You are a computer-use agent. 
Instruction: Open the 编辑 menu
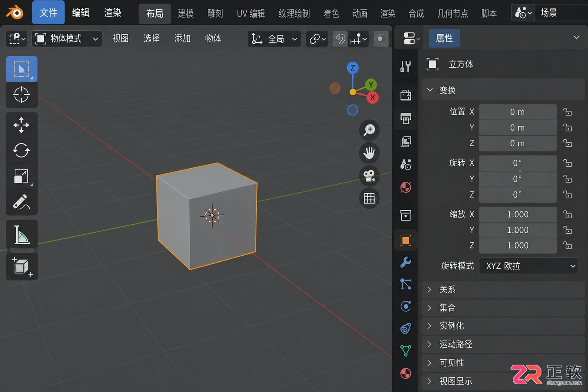pyautogui.click(x=81, y=13)
